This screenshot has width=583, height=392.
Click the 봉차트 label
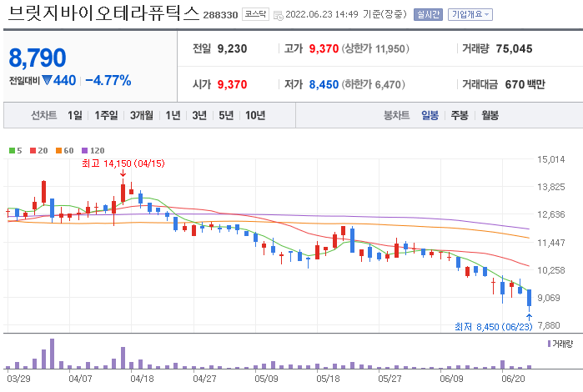click(396, 115)
